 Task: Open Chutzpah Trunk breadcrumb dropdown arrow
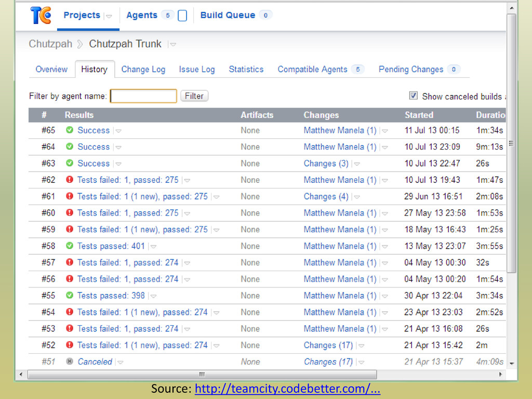(173, 44)
